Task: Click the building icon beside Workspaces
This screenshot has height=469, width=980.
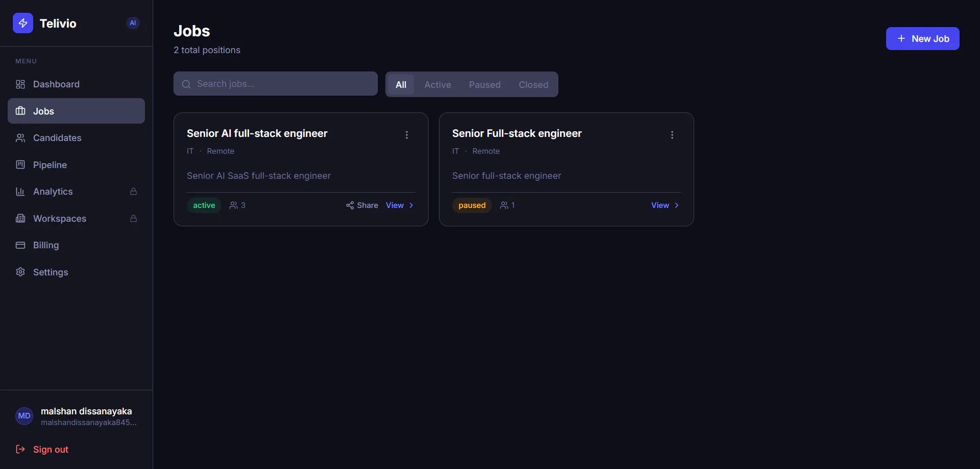Action: click(20, 218)
